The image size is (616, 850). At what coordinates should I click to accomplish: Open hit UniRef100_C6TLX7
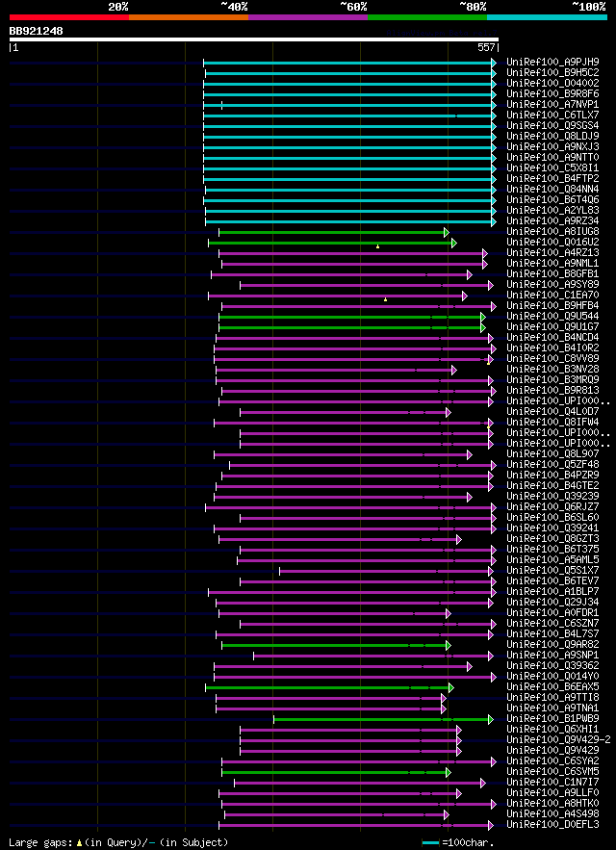click(552, 115)
